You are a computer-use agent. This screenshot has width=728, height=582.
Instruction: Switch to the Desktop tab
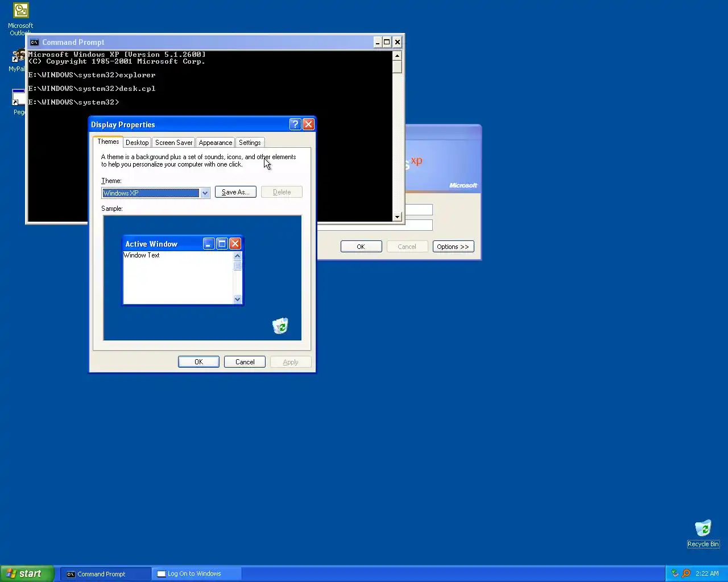coord(137,143)
